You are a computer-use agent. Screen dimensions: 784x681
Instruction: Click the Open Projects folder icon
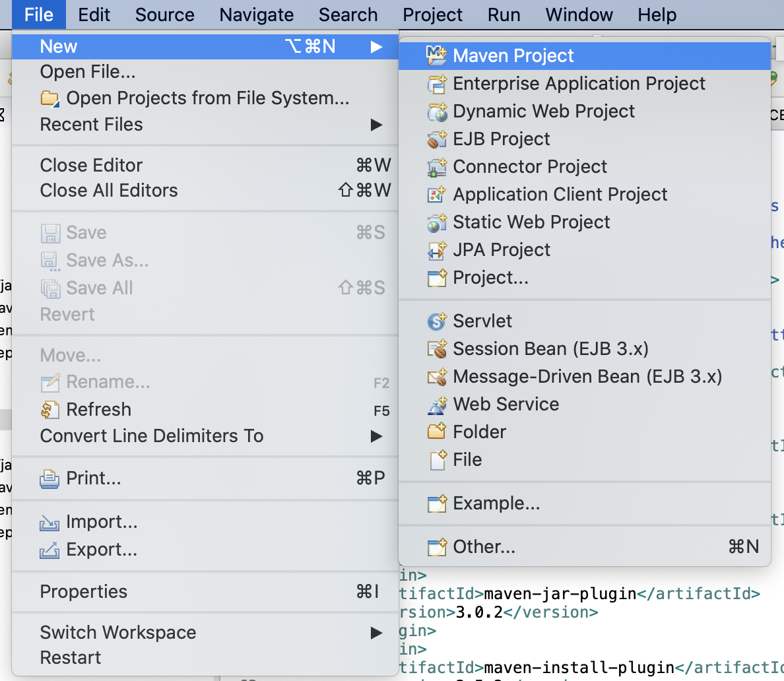coord(49,98)
